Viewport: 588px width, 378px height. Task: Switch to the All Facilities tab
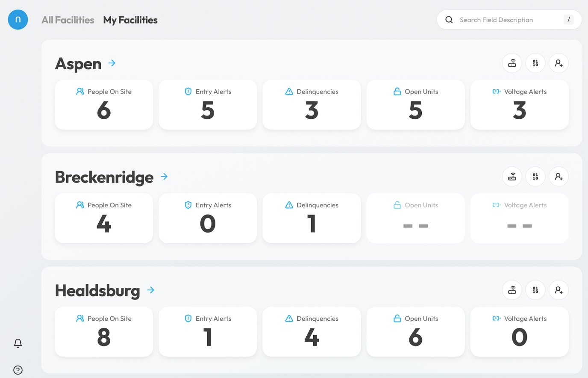(x=68, y=20)
